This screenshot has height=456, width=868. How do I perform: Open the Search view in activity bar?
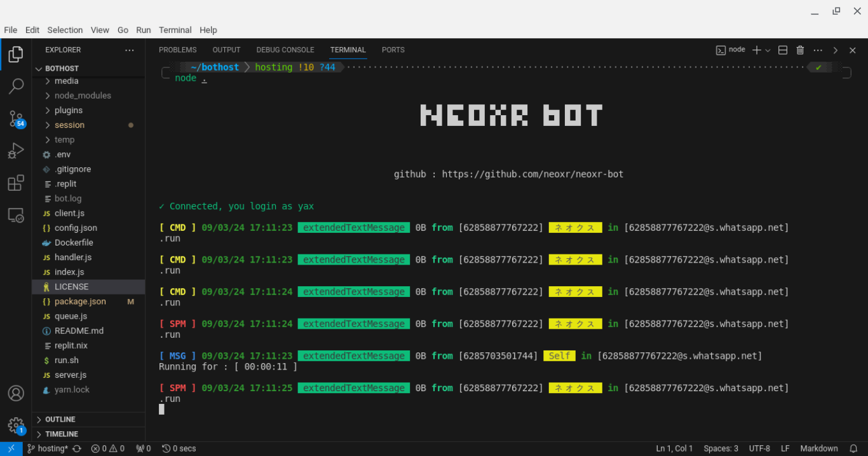(x=16, y=86)
